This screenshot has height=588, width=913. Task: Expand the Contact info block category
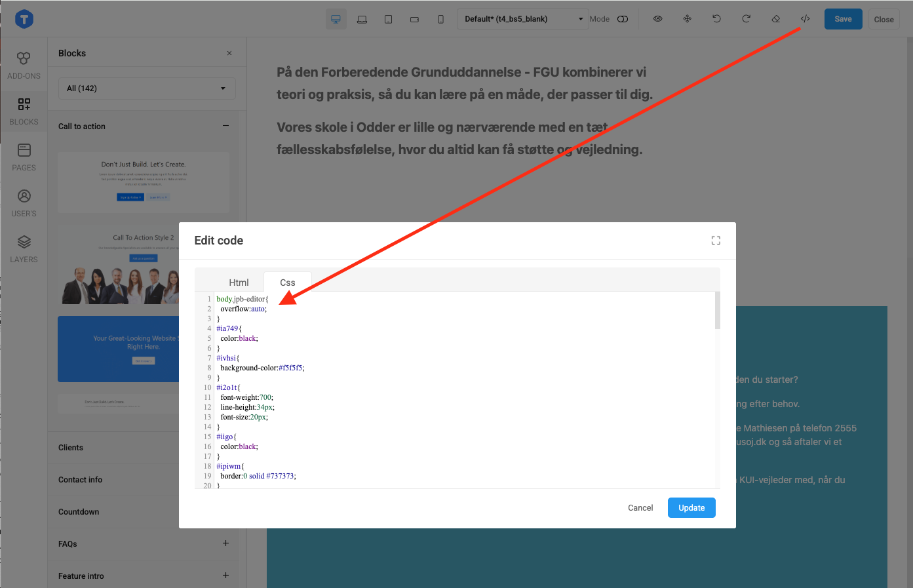[80, 480]
